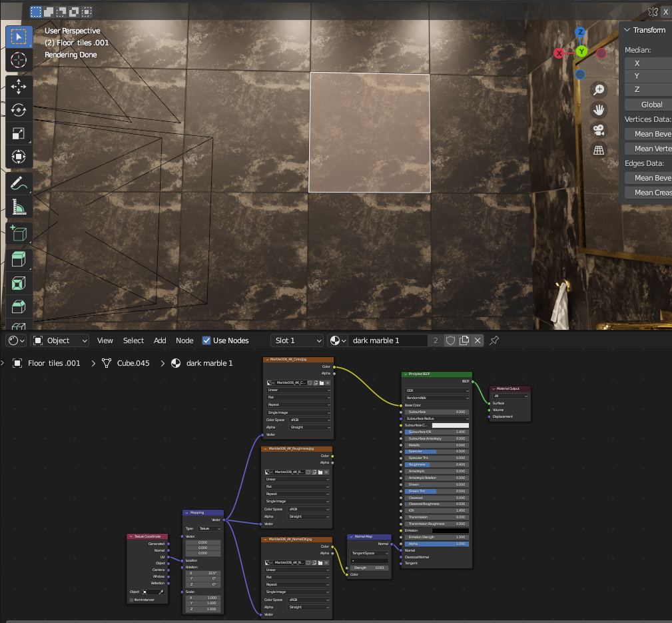Image resolution: width=672 pixels, height=623 pixels.
Task: Open editor type dropdown in node editor
Action: tap(17, 340)
